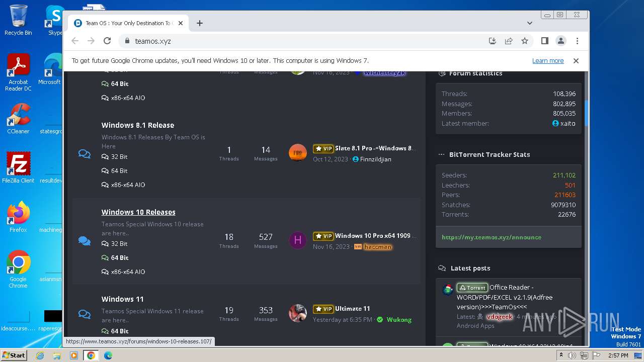Open the Windows 11 forum

point(123,299)
